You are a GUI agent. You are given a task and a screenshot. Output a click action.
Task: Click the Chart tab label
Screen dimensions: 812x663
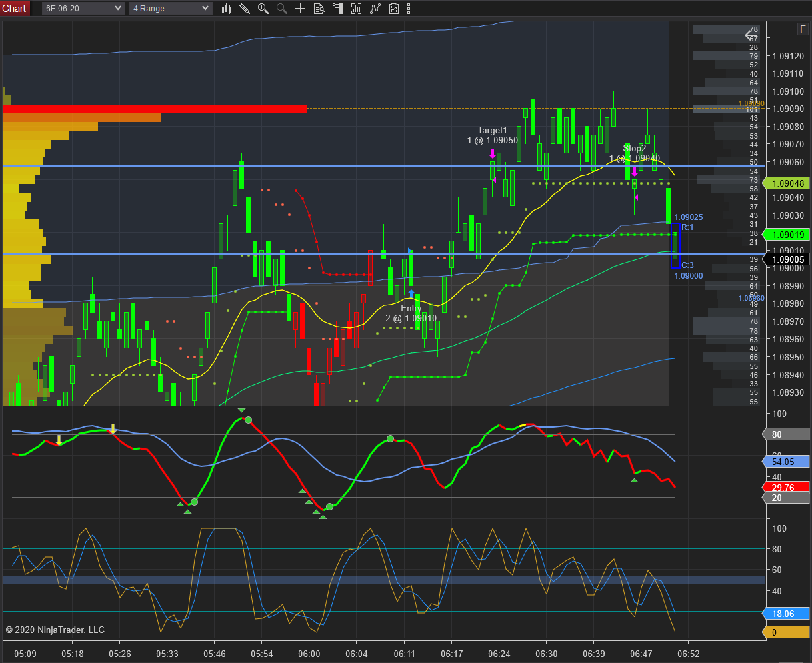pos(15,8)
